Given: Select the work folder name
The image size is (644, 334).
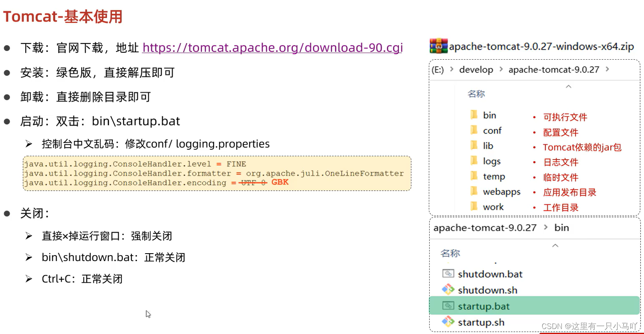Looking at the screenshot, I should click(493, 207).
